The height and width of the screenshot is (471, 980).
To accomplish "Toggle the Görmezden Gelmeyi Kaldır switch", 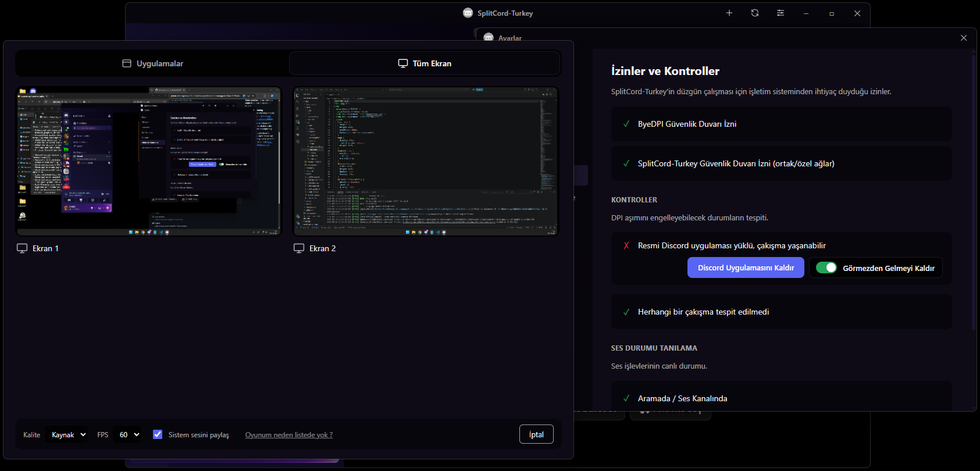I will (826, 267).
